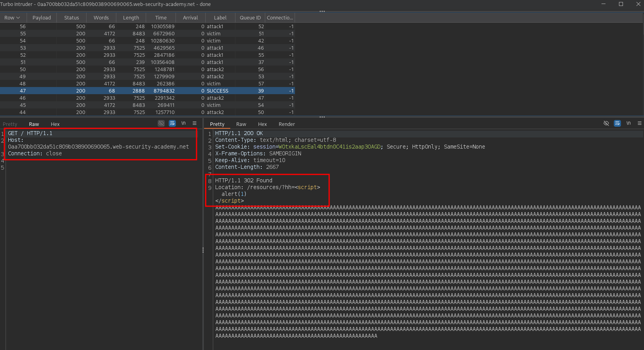Viewport: 644px width, 350px height.
Task: Select row 48 with time 262386
Action: (x=147, y=84)
